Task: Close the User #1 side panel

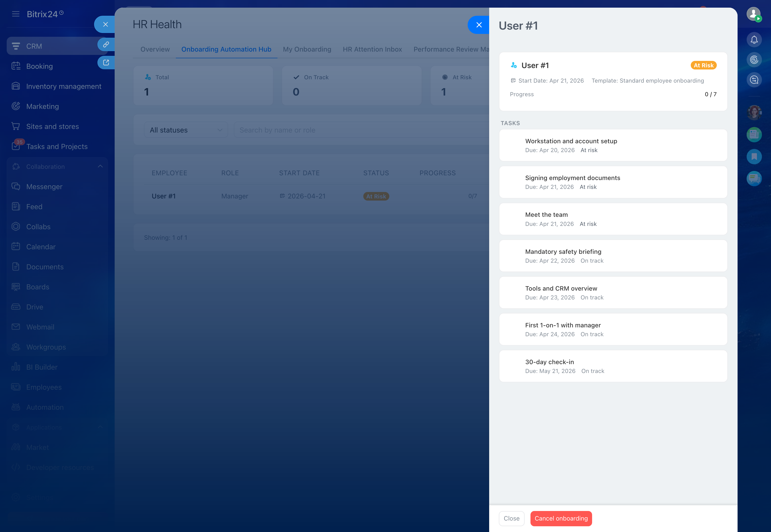Action: (x=479, y=25)
